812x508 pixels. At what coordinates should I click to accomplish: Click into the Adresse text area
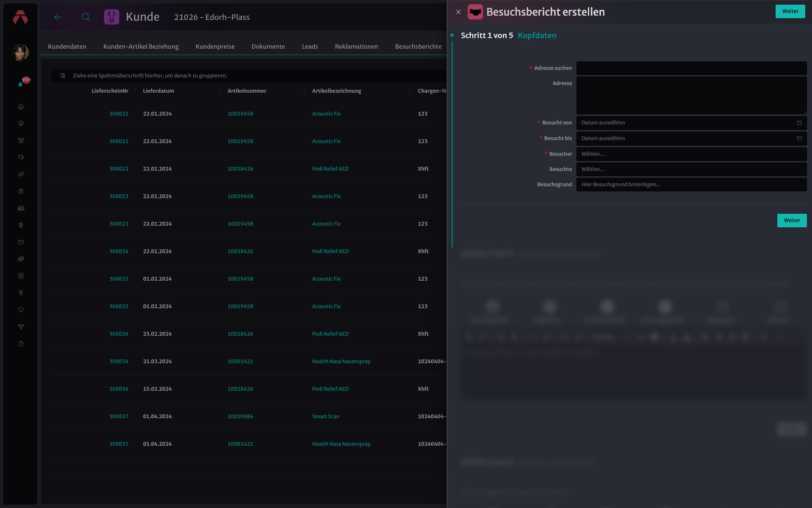(691, 96)
